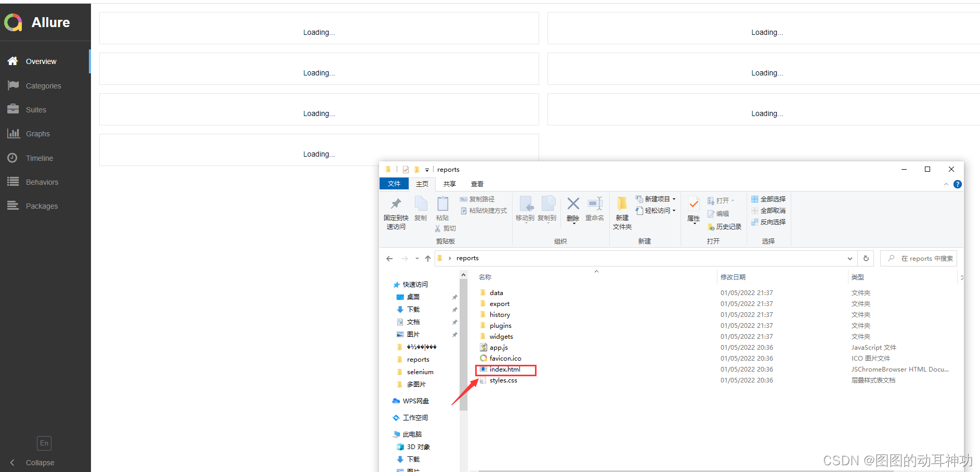Click Invert selection (反向选择) in ribbon
Screen dimensions: 980x472
coord(768,222)
